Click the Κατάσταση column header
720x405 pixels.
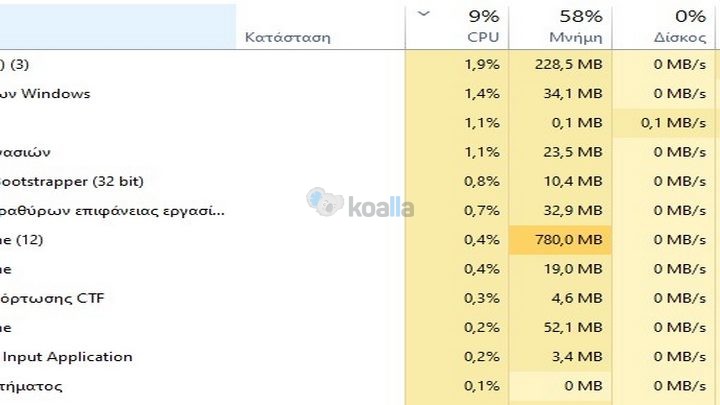pyautogui.click(x=287, y=37)
